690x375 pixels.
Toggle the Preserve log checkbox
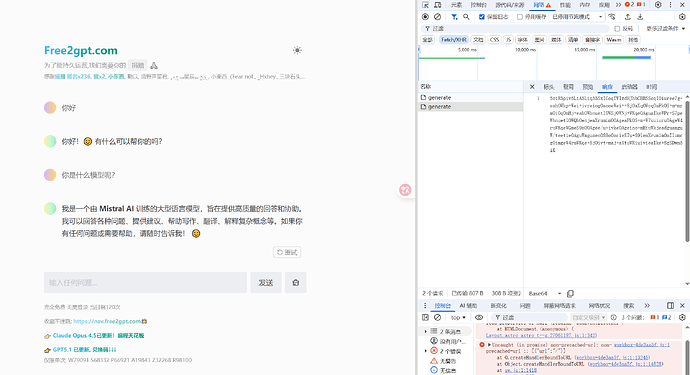[x=481, y=17]
